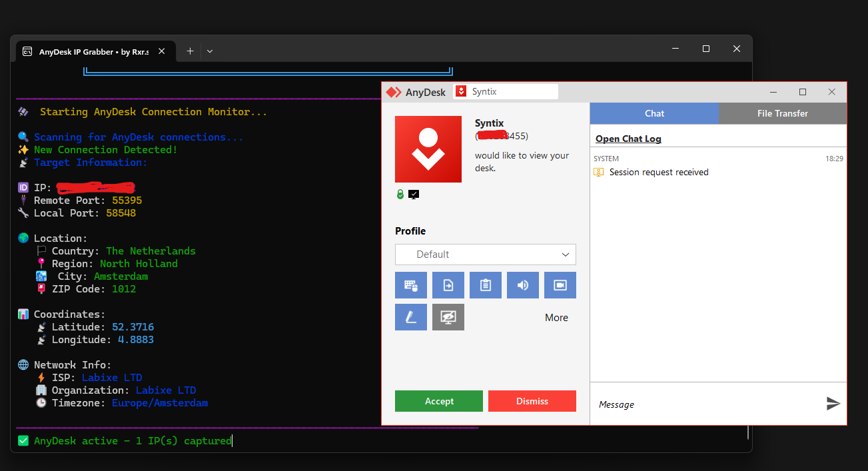Click the black monitor status icon

tap(414, 195)
